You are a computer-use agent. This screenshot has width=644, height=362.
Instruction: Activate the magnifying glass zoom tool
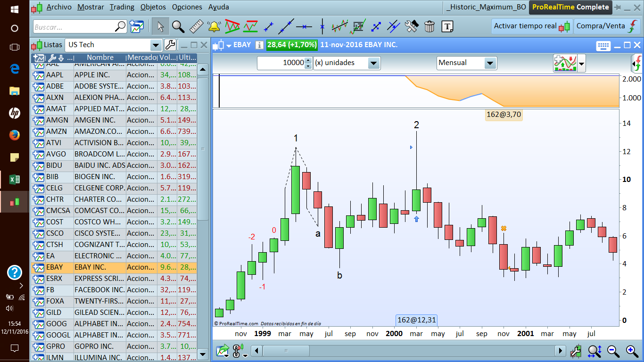tap(178, 26)
